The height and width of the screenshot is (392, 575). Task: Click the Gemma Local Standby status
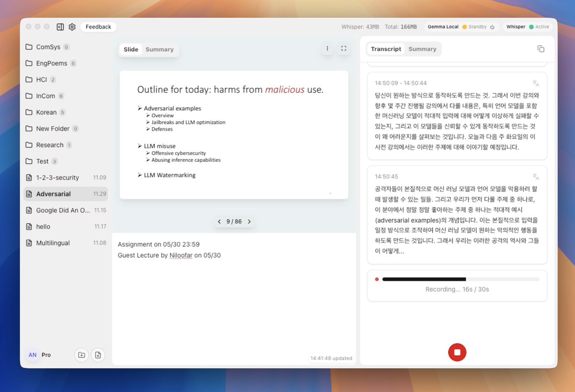coord(474,27)
